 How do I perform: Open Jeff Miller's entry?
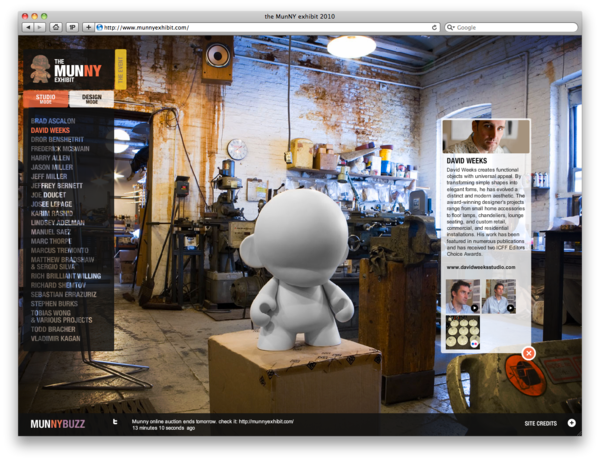(49, 176)
